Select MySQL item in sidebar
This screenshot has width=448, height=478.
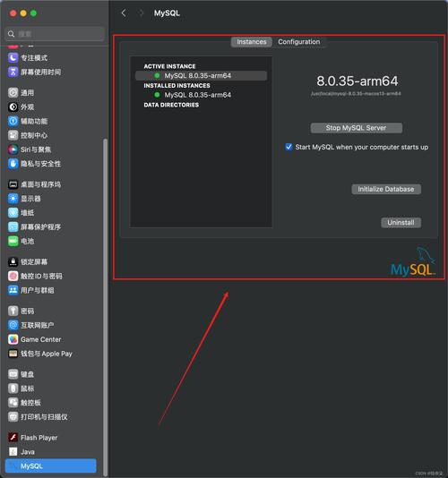pyautogui.click(x=51, y=465)
